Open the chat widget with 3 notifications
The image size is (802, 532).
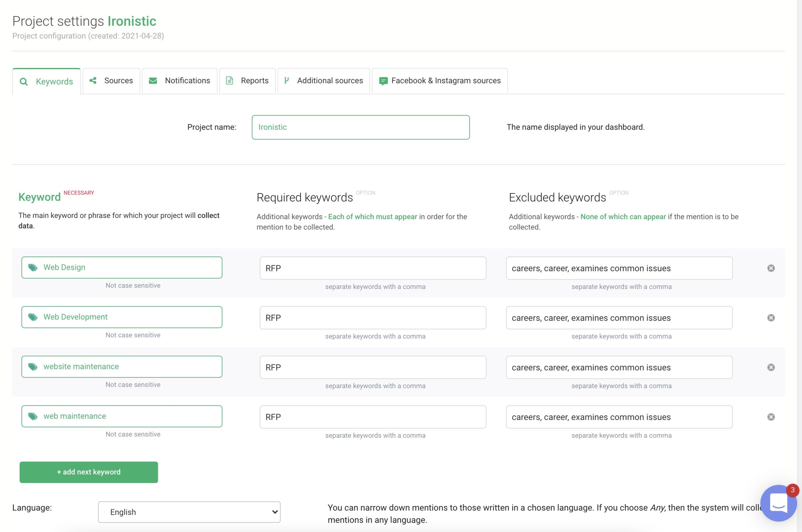[x=778, y=503]
